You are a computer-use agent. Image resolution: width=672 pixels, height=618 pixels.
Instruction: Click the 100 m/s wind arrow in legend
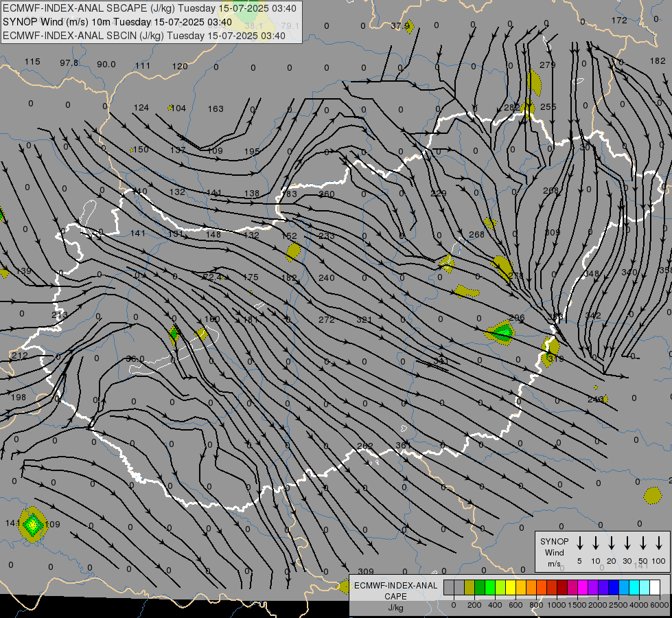[659, 543]
